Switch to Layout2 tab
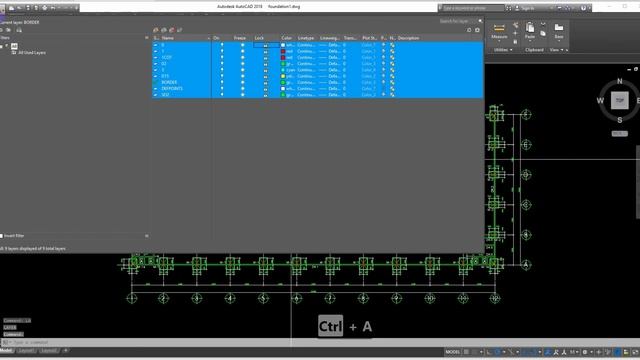 tap(49, 351)
